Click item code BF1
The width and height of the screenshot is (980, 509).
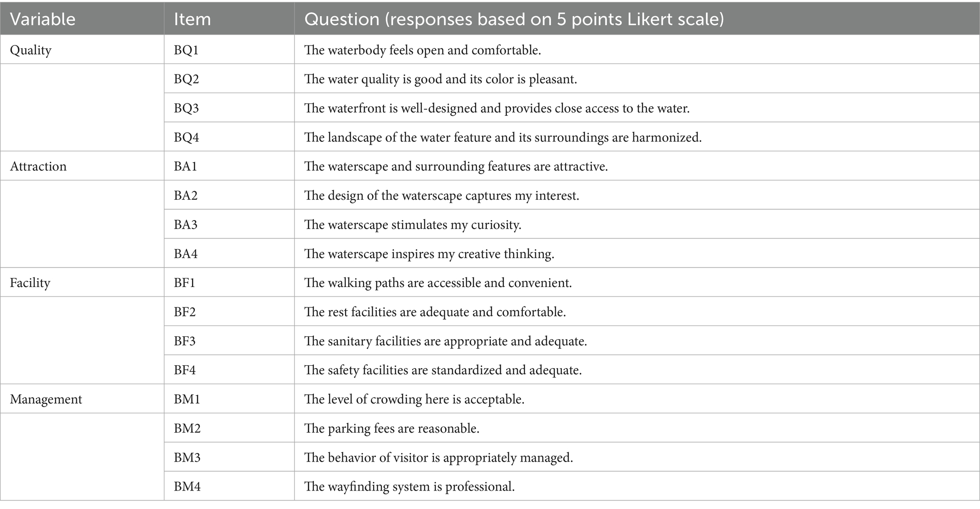184,283
